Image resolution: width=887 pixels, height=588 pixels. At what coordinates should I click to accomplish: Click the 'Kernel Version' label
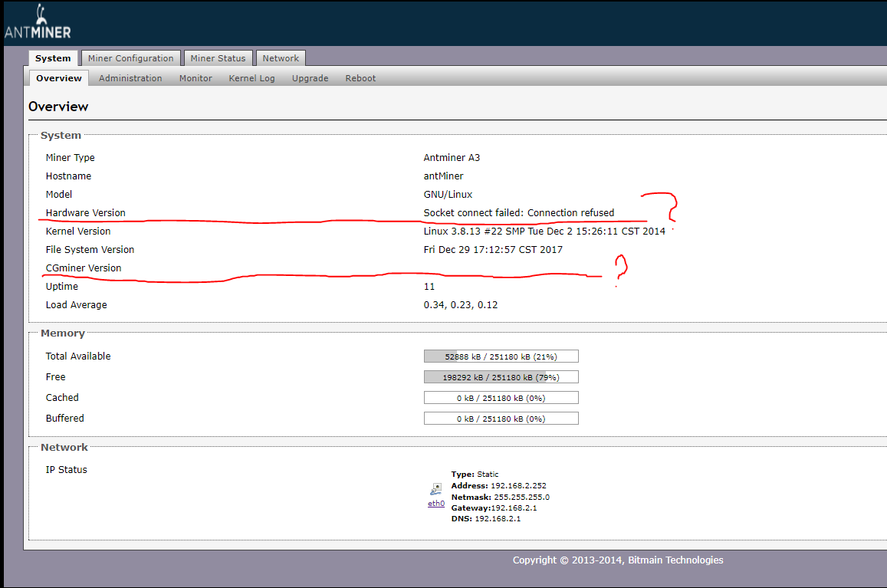tap(78, 231)
